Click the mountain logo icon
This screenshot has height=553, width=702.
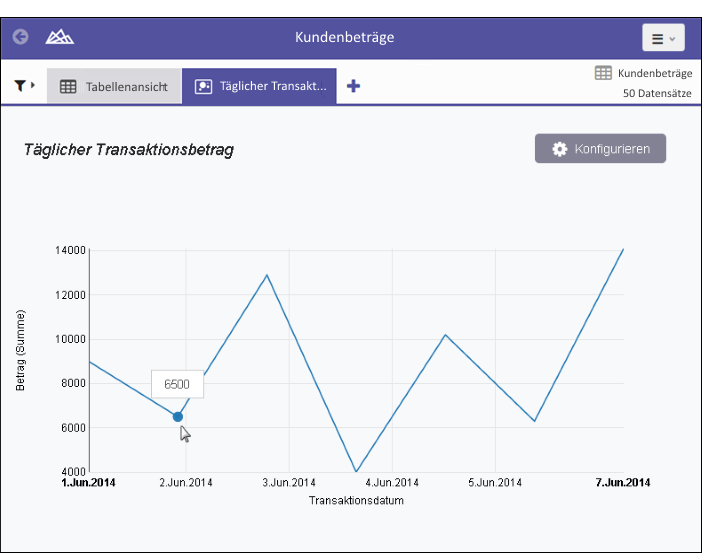tap(60, 37)
